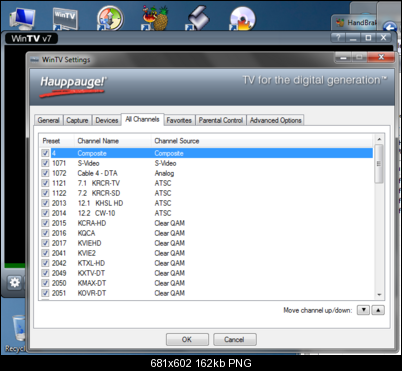Move channel up arrow button
This screenshot has height=371, width=402.
(378, 310)
